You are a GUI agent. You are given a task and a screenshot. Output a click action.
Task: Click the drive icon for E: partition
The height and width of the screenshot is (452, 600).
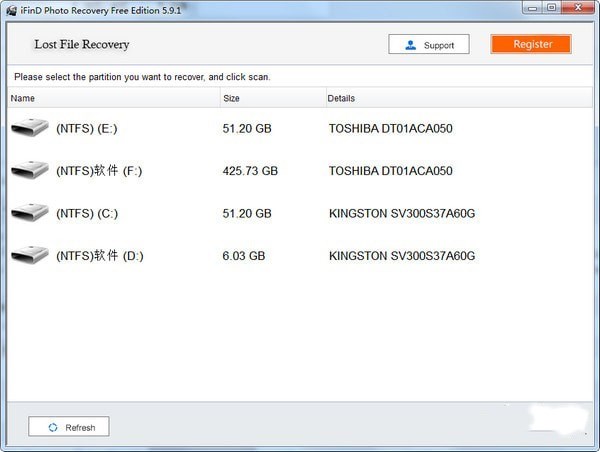point(30,127)
